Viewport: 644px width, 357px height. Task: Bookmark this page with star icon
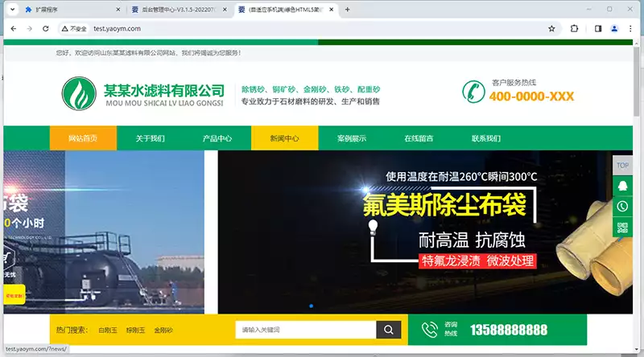[x=551, y=28]
